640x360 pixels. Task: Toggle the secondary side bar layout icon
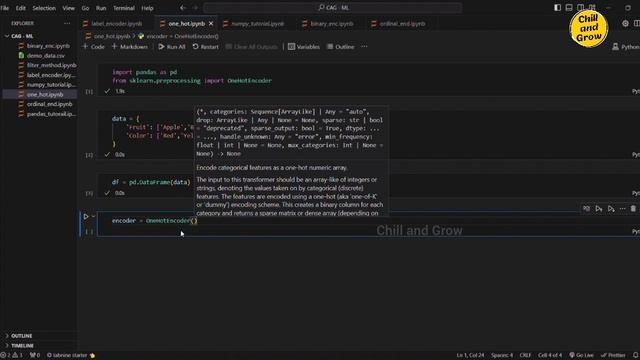[x=580, y=7]
